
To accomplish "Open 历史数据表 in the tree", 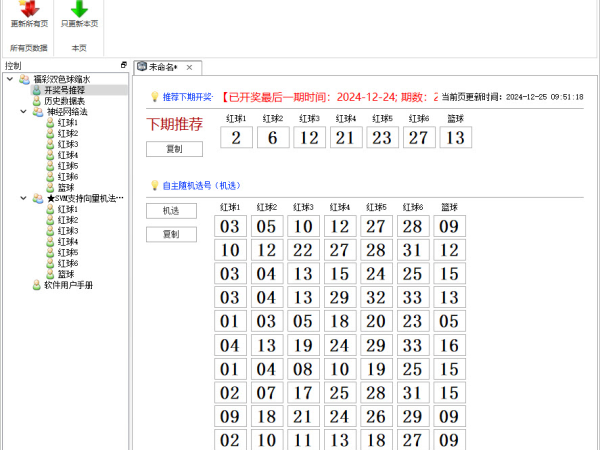I will [64, 101].
